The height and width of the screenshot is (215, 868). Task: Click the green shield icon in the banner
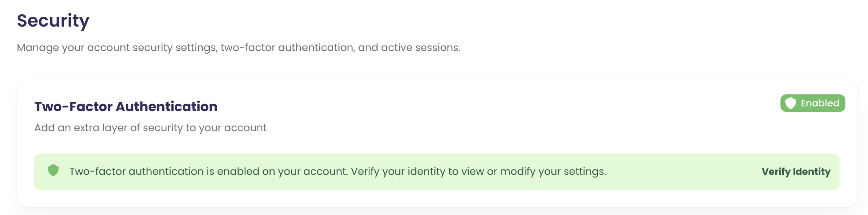[x=53, y=170]
